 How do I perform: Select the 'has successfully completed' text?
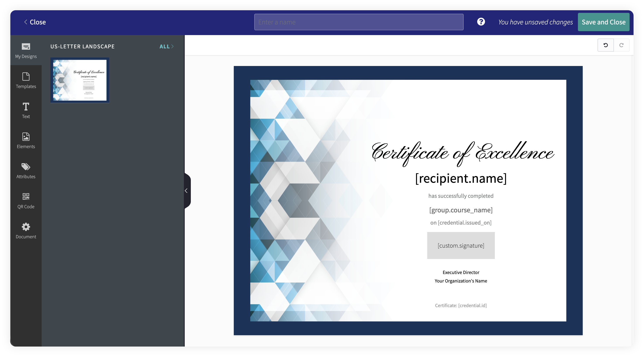tap(461, 196)
